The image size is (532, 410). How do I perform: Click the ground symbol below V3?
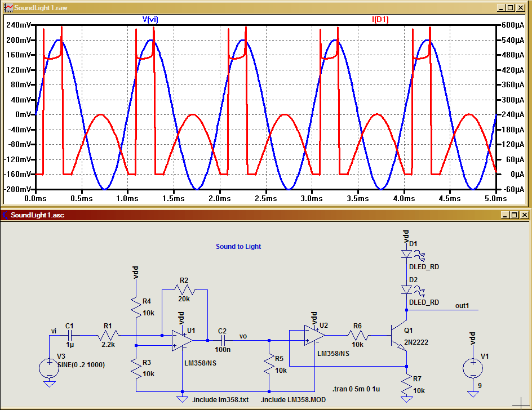[50, 384]
